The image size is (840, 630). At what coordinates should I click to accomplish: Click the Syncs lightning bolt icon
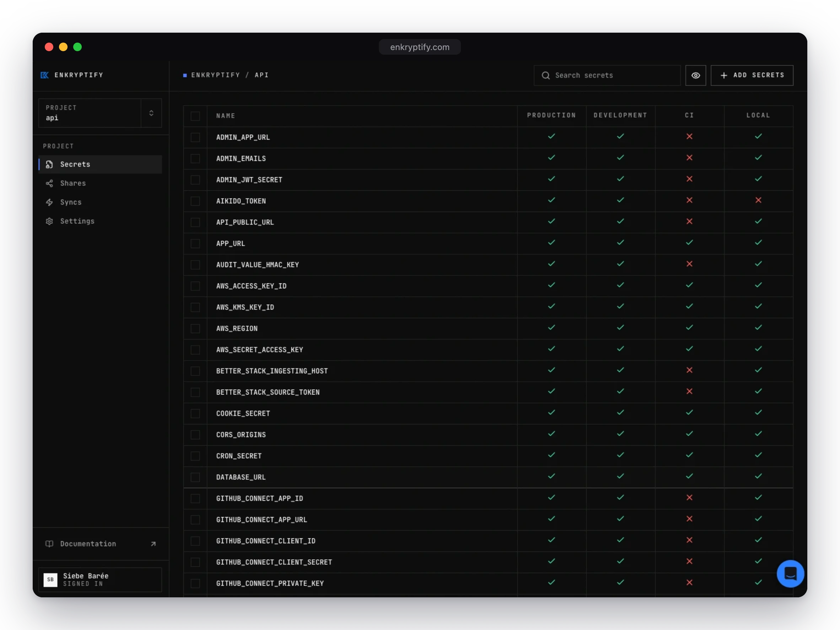(49, 202)
